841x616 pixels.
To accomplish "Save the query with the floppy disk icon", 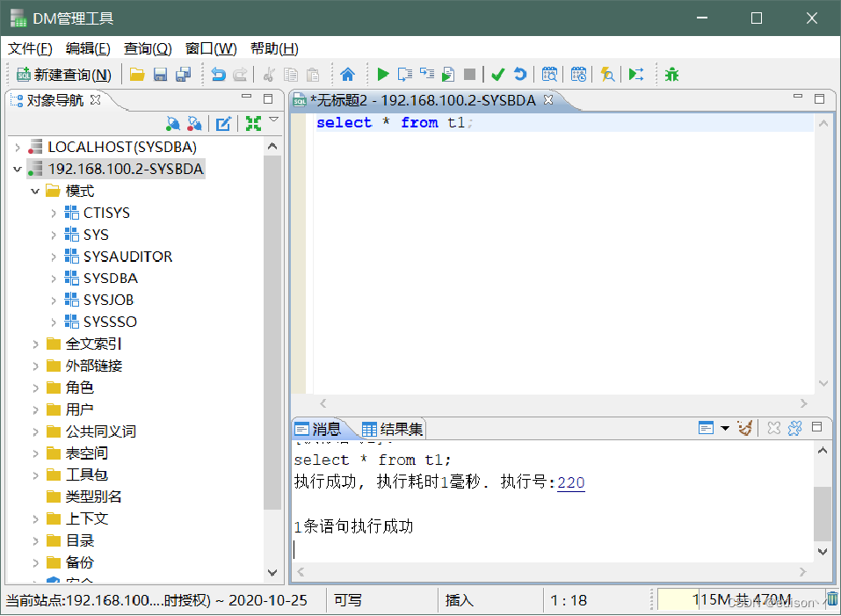I will coord(160,75).
